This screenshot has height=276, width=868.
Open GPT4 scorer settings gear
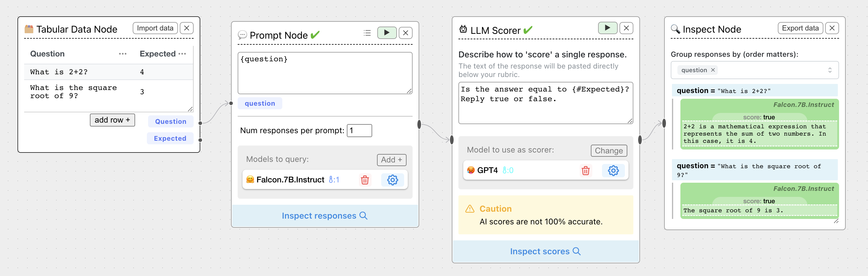613,171
